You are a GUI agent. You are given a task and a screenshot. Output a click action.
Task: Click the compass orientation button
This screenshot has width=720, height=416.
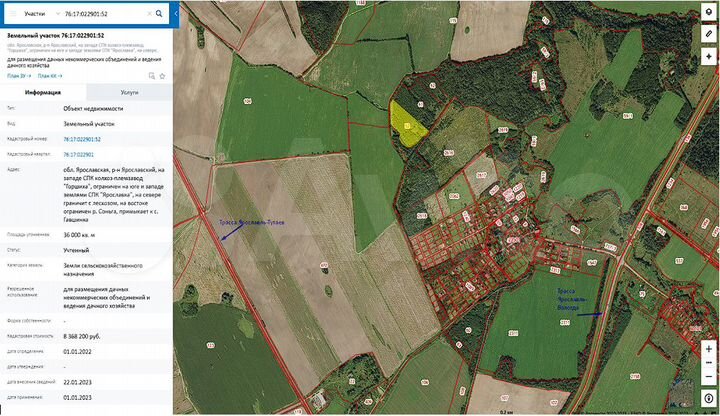click(708, 398)
